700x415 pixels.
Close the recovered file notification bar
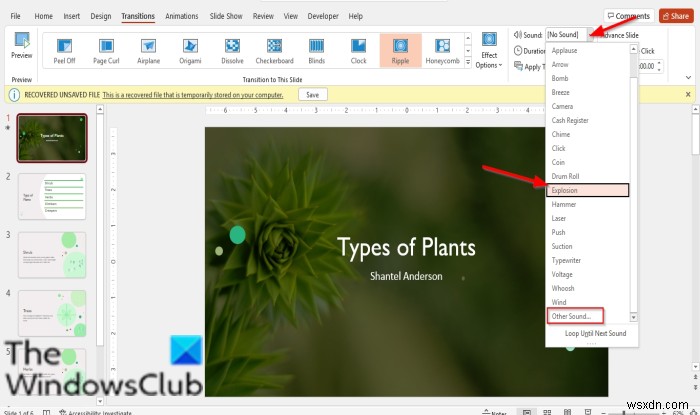tap(688, 95)
